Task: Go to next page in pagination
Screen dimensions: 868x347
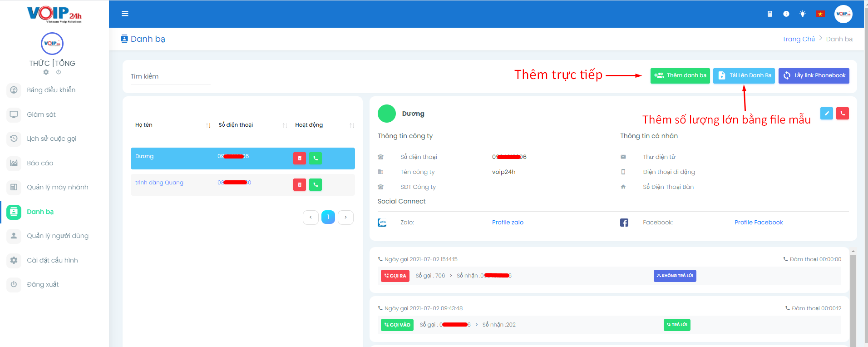Action: 345,217
